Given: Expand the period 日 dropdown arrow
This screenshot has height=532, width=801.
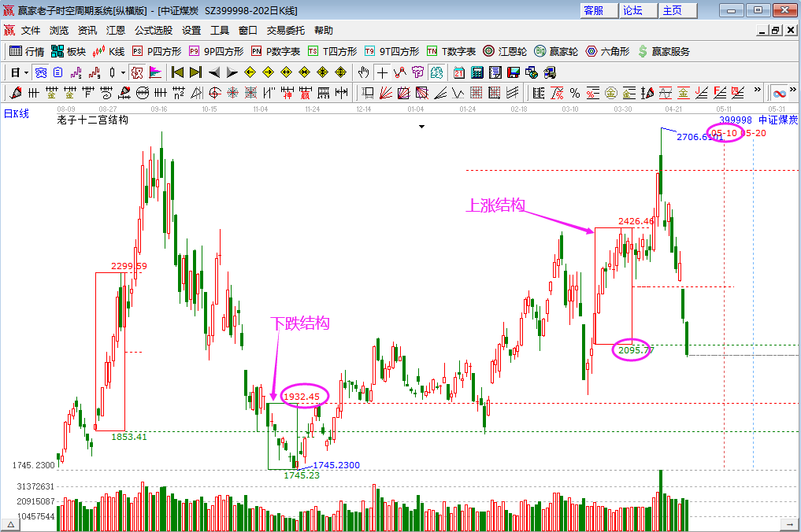Looking at the screenshot, I should pos(26,73).
